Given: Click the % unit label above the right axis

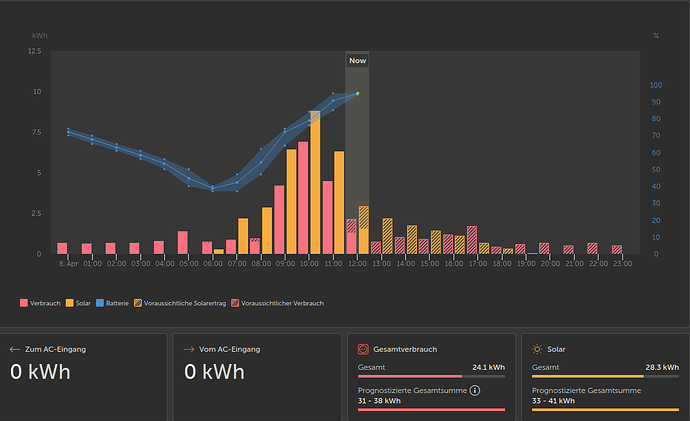Looking at the screenshot, I should pyautogui.click(x=656, y=36).
